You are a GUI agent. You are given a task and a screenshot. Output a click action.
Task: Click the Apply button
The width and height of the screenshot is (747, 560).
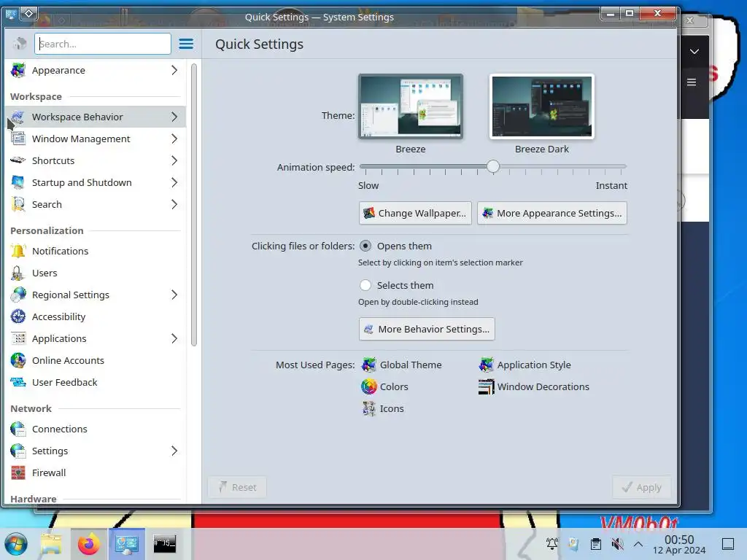642,487
